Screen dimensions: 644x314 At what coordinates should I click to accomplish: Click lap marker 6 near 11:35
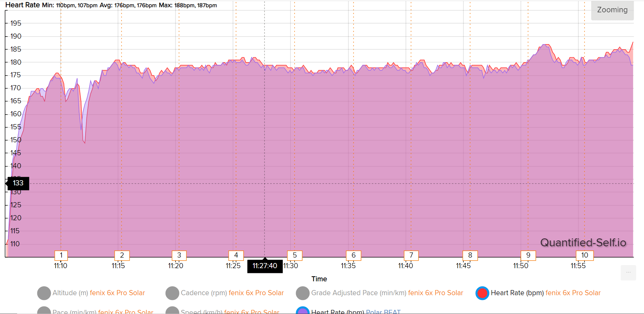tap(353, 255)
